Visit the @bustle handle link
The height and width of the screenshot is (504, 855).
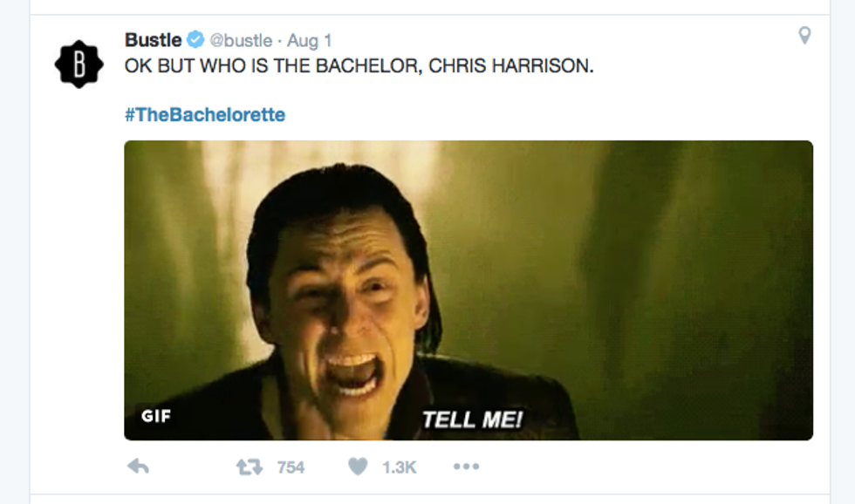click(241, 40)
